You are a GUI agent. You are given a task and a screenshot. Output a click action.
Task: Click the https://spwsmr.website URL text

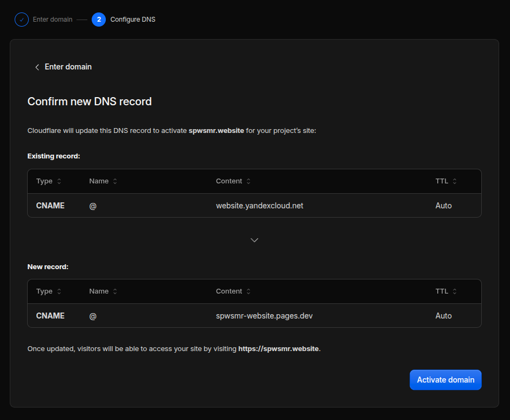[278, 349]
